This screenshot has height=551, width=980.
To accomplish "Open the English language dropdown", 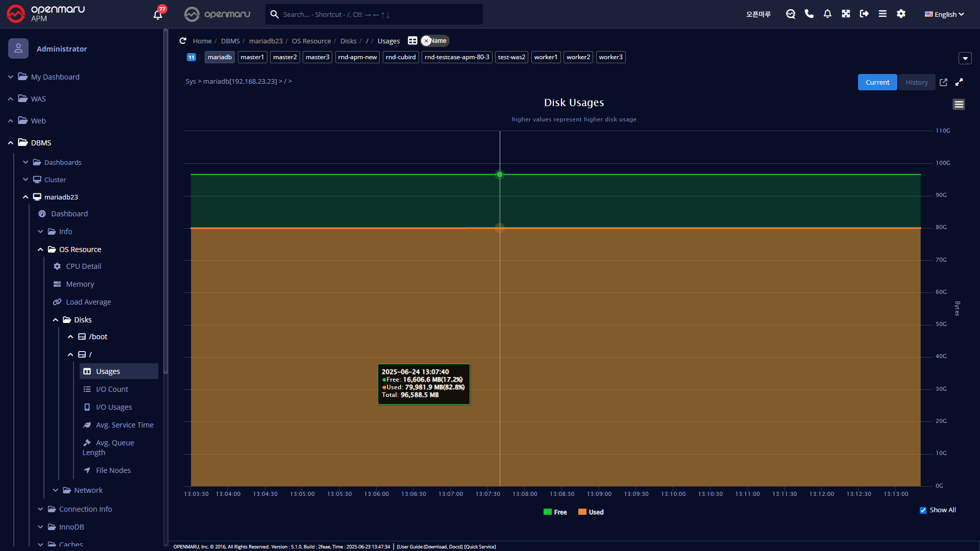I will (x=944, y=14).
